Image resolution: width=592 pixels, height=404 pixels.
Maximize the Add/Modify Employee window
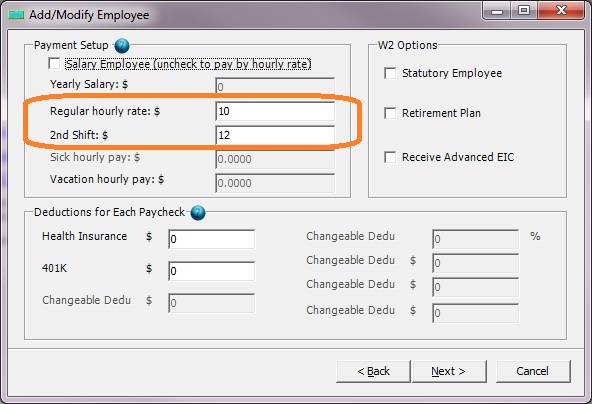524,10
